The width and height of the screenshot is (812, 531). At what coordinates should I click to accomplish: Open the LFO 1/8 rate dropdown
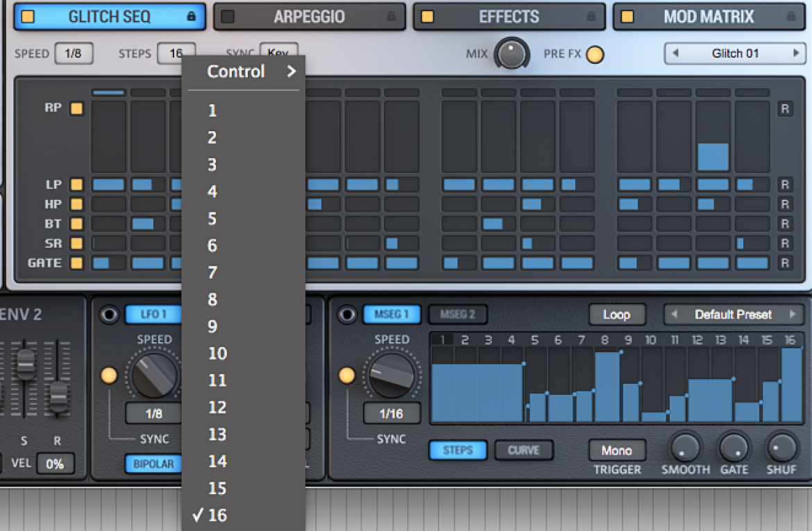tap(154, 414)
